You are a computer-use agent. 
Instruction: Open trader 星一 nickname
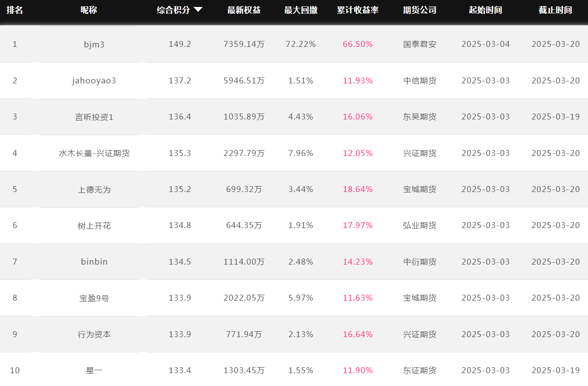point(94,370)
